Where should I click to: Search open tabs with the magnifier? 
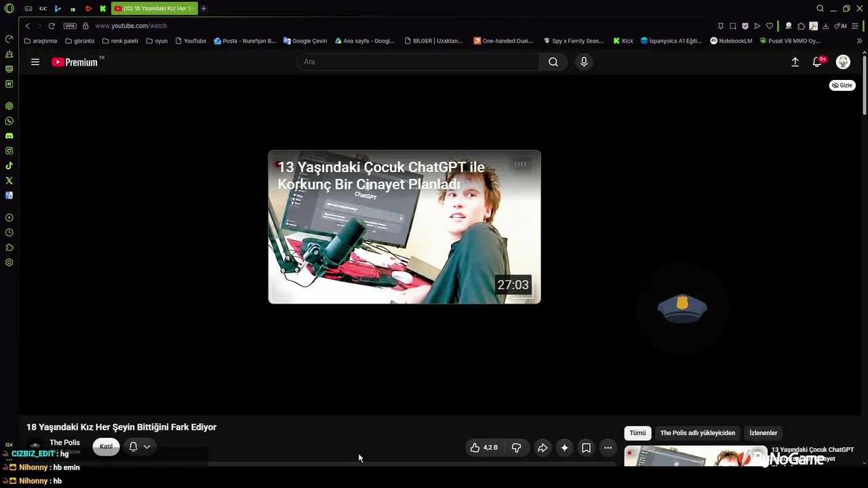pos(820,8)
